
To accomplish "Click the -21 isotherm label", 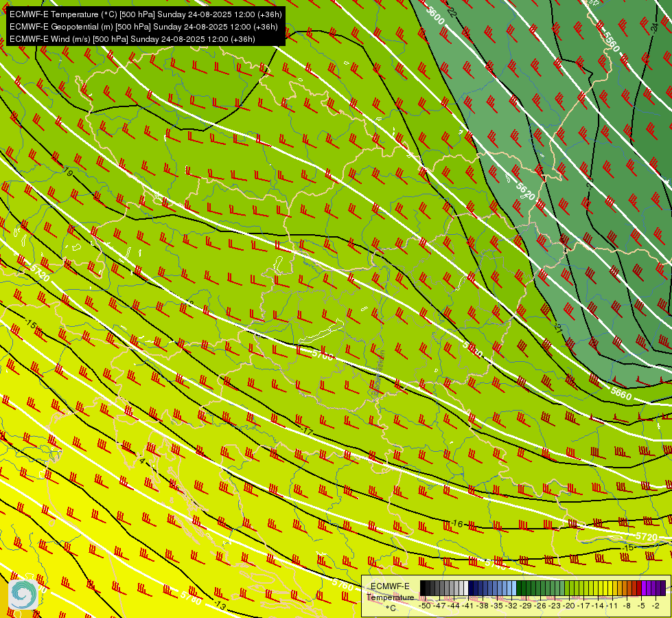I will click(557, 328).
